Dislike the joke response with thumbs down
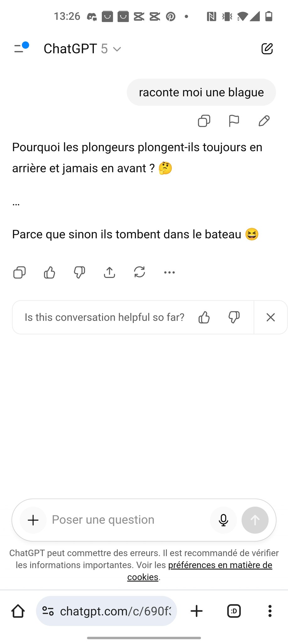Screen dimensions: 288x644 pyautogui.click(x=79, y=272)
